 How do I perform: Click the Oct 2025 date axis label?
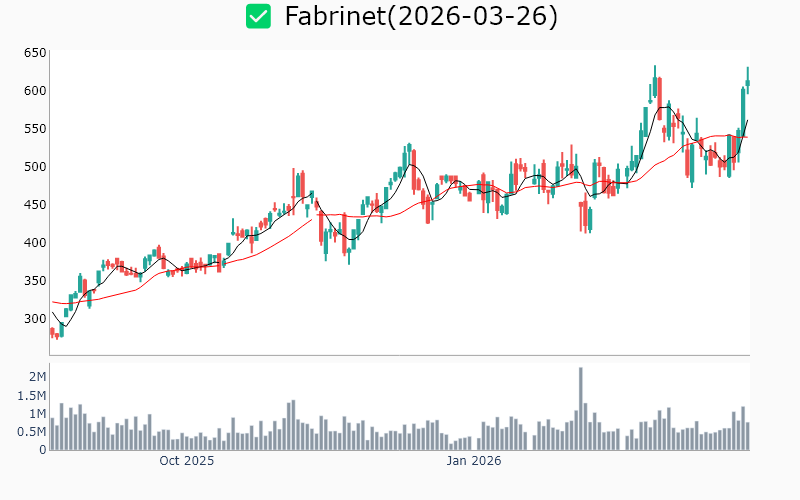187,461
